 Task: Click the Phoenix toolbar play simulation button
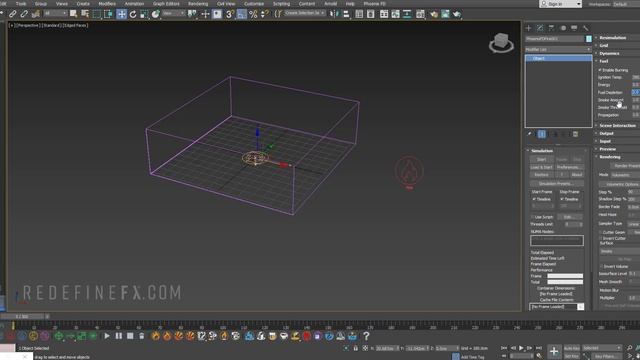pos(107,336)
